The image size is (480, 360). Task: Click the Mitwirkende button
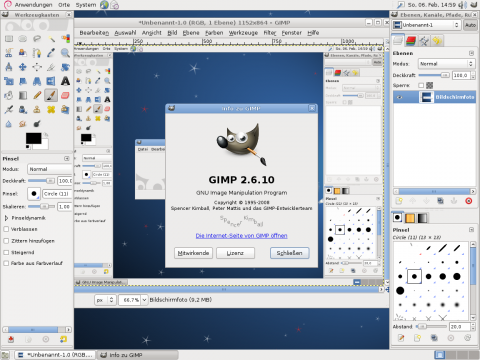click(193, 253)
